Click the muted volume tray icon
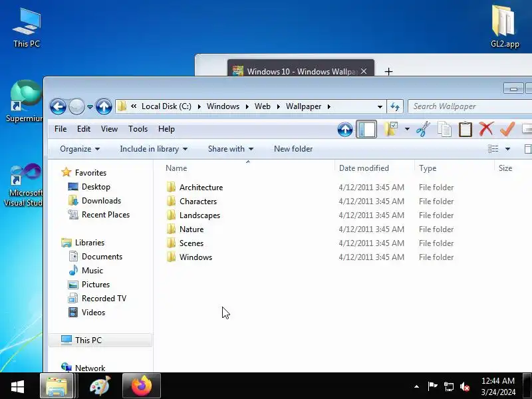This screenshot has width=532, height=399. click(465, 386)
